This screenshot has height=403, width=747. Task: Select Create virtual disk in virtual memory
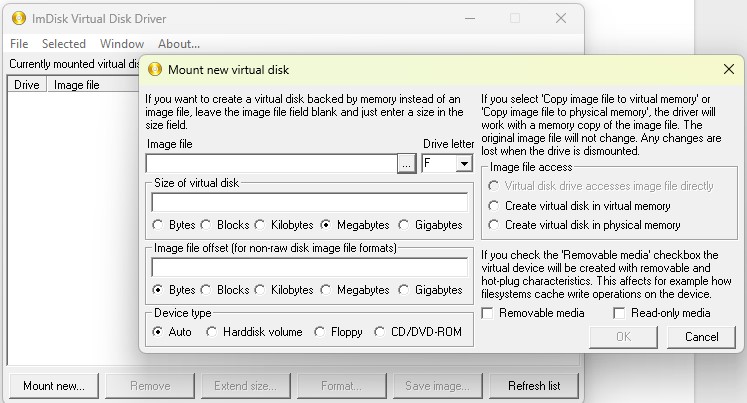pos(493,205)
